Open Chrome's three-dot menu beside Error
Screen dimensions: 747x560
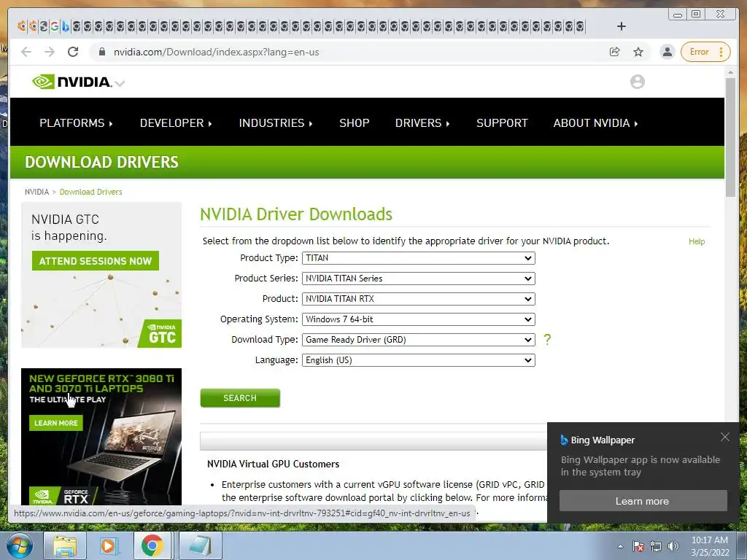click(721, 52)
